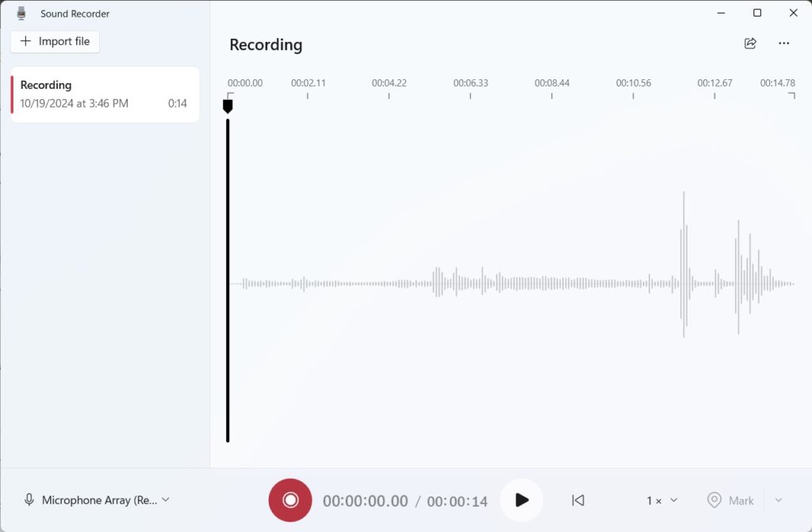This screenshot has width=812, height=532.
Task: Play the recording
Action: pos(521,500)
